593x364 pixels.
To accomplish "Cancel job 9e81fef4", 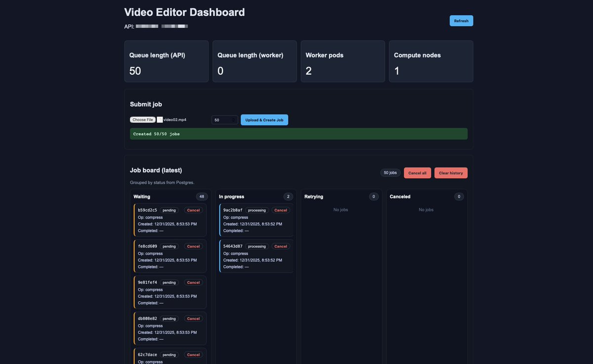I will click(193, 283).
